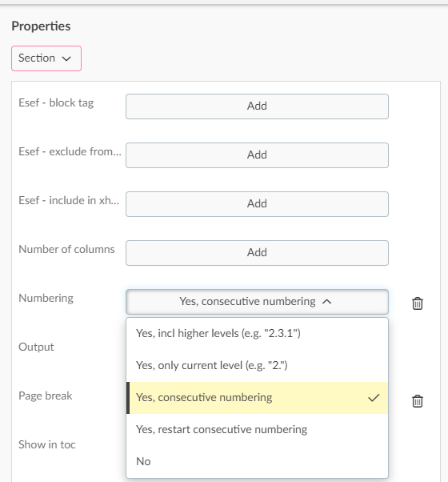Screen dimensions: 448x482
Task: Click the "Output" property label
Action: tap(36, 347)
